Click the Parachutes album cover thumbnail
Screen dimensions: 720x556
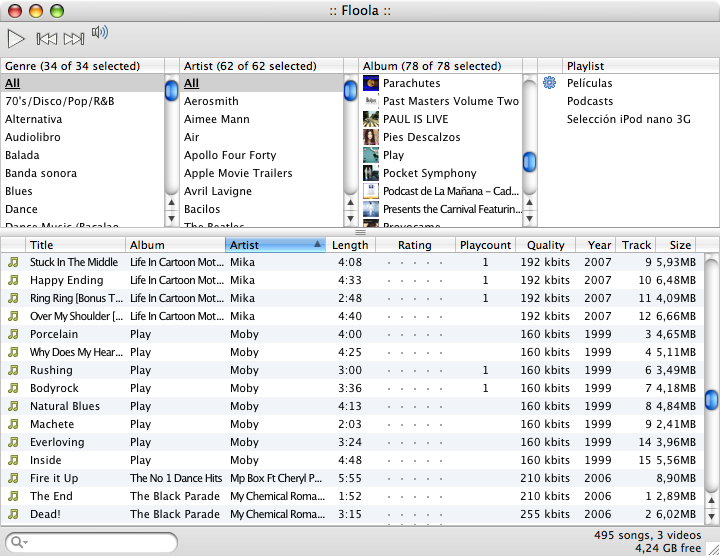coord(371,83)
